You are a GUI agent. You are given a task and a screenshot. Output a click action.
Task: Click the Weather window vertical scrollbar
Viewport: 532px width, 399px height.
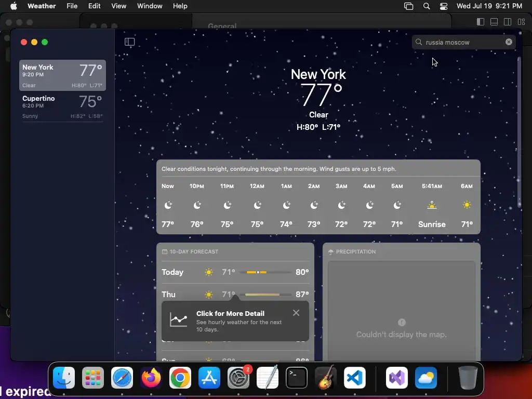(519, 132)
